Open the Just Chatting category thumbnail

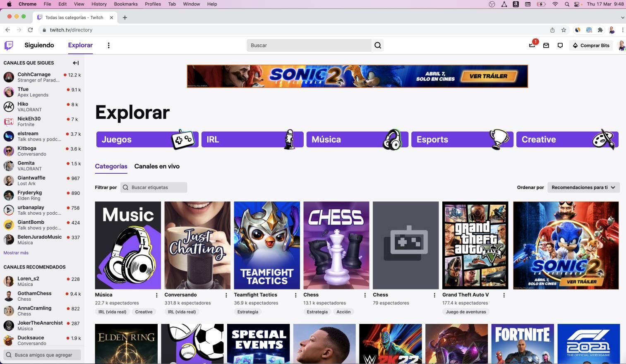pyautogui.click(x=197, y=245)
